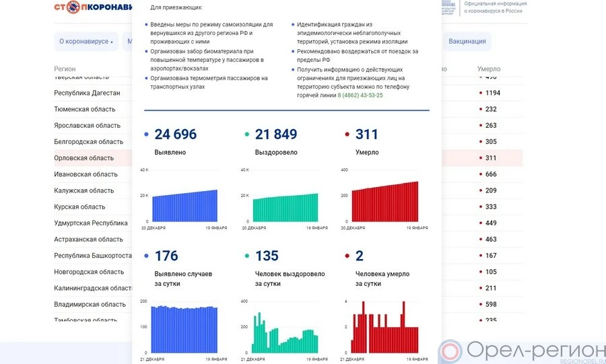The image size is (606, 364).
Task: Select the Орловская область row
Action: coord(84,158)
